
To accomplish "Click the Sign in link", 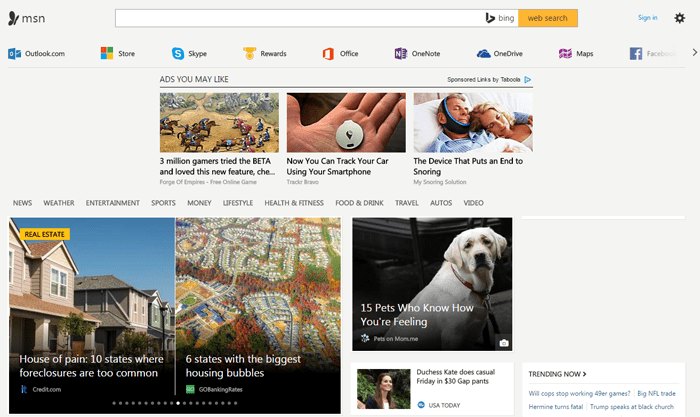I will [647, 18].
